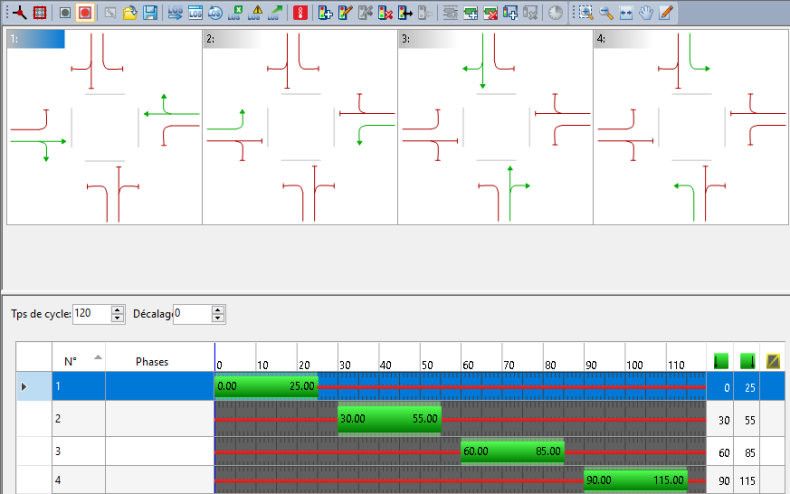Toggle the gray square stop button

click(x=65, y=13)
